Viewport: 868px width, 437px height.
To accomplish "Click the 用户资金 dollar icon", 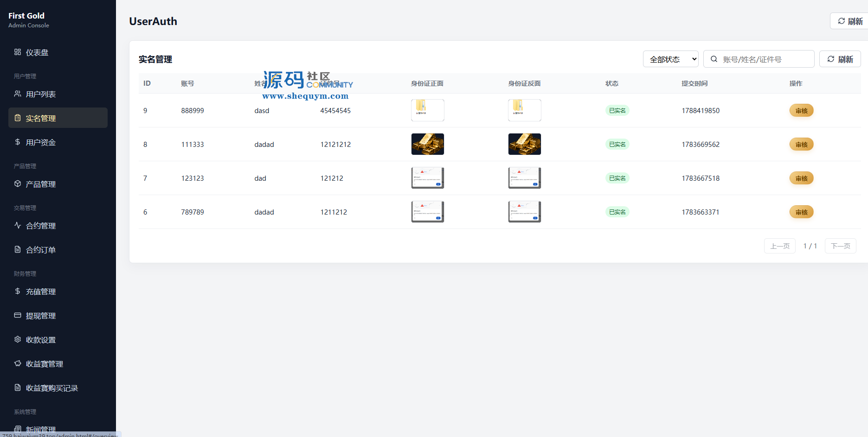I will coord(18,142).
